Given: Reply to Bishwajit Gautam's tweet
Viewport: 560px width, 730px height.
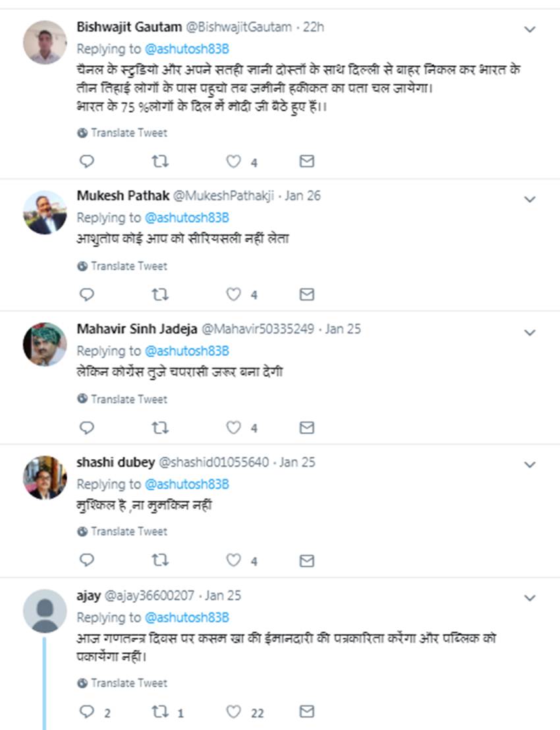Looking at the screenshot, I should click(x=87, y=162).
